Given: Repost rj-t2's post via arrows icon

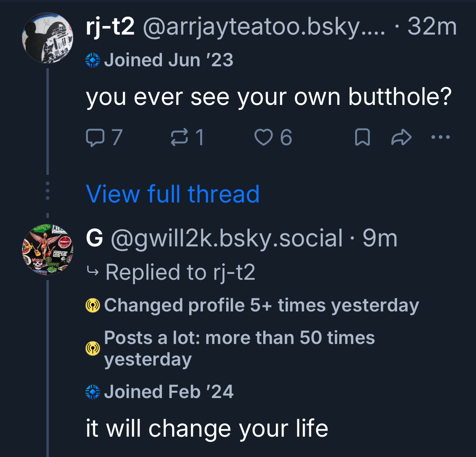Looking at the screenshot, I should [179, 137].
